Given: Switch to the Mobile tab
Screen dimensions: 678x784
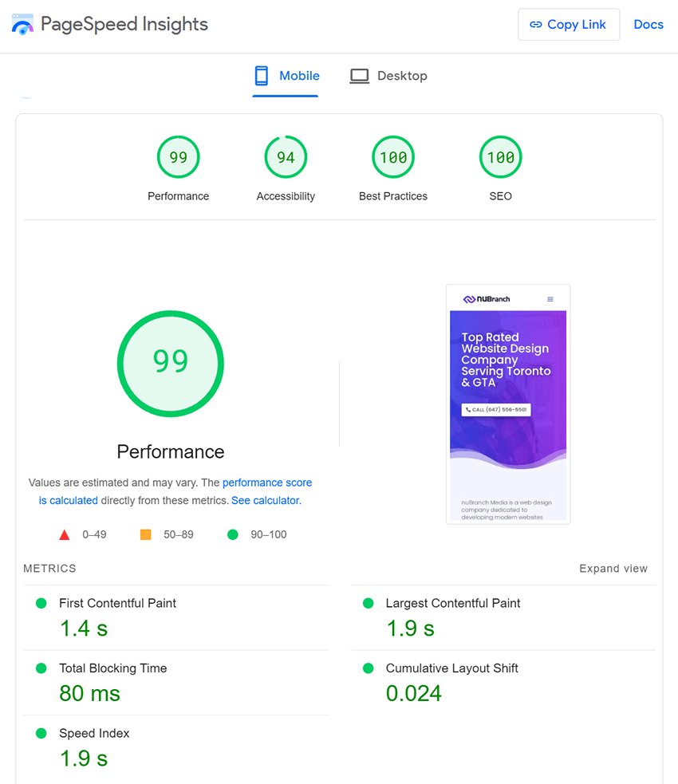Looking at the screenshot, I should tap(286, 77).
